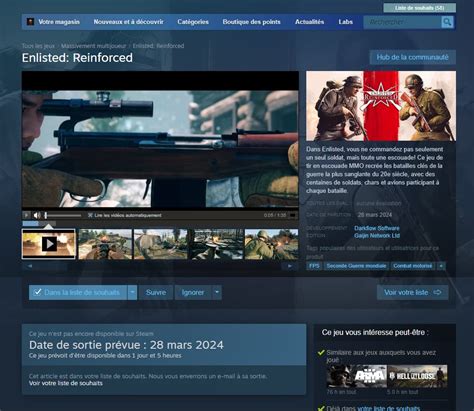Screen dimensions: 474x411
Task: Toggle 'Dans la liste de souhaits' button
Action: (x=78, y=292)
